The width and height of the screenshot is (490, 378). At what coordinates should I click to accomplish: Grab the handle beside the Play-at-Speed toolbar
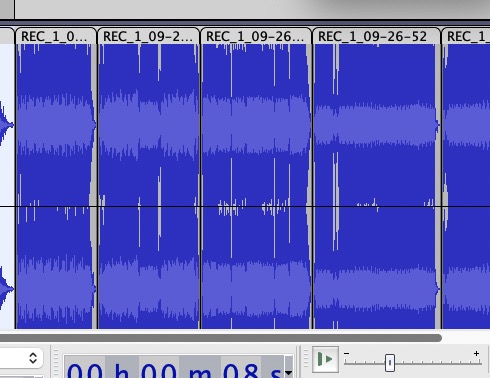click(x=306, y=359)
